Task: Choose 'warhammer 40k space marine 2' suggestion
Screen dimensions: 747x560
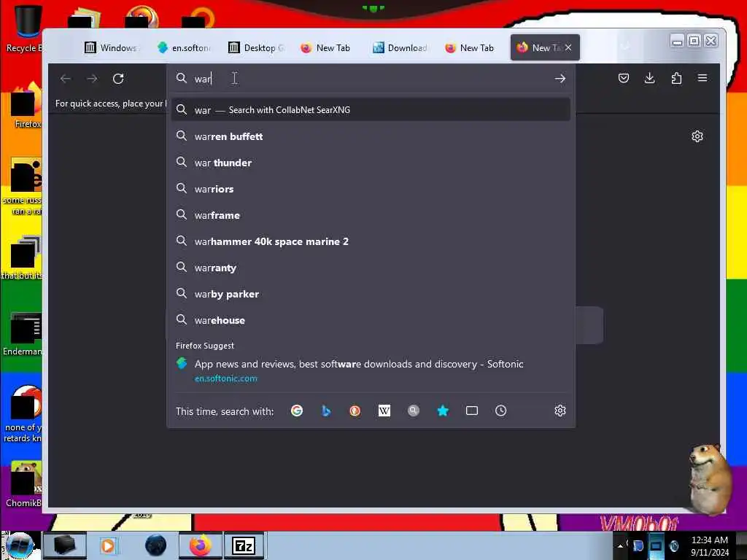Action: [x=371, y=241]
